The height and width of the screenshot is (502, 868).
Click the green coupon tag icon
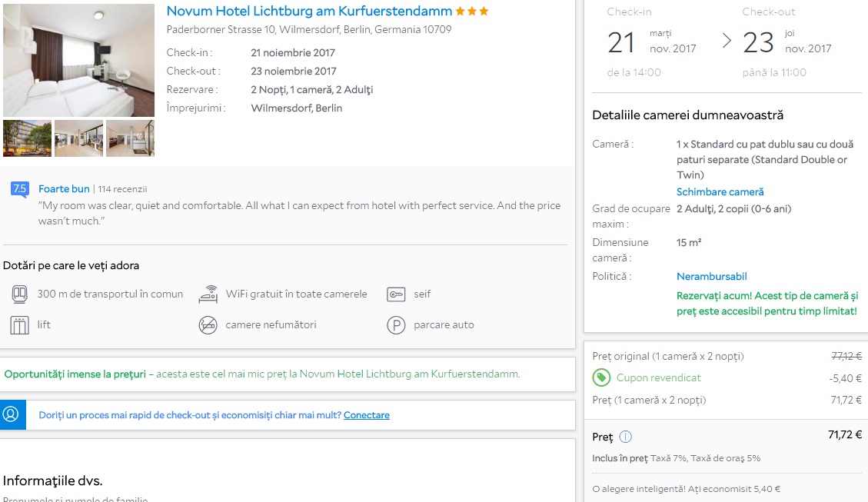(x=602, y=378)
